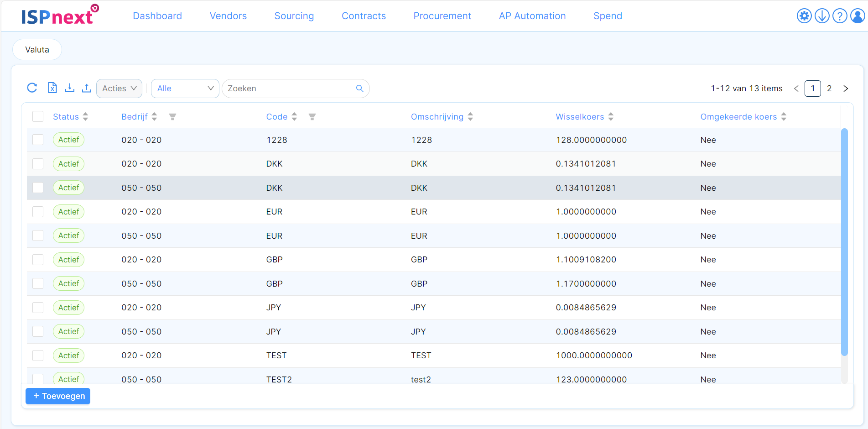
Task: Check the 050 - 050 GBP row
Action: click(38, 283)
